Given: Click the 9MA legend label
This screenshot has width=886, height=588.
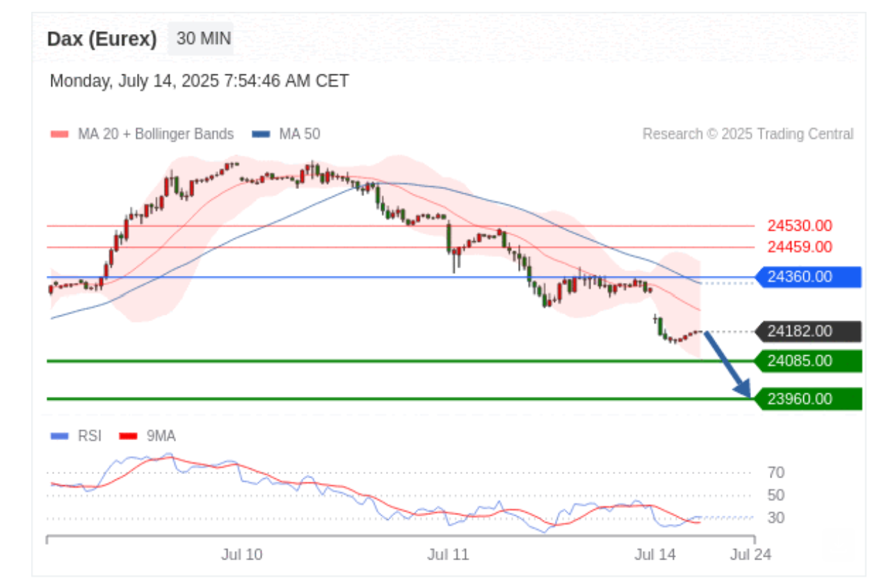Looking at the screenshot, I should pos(161,436).
